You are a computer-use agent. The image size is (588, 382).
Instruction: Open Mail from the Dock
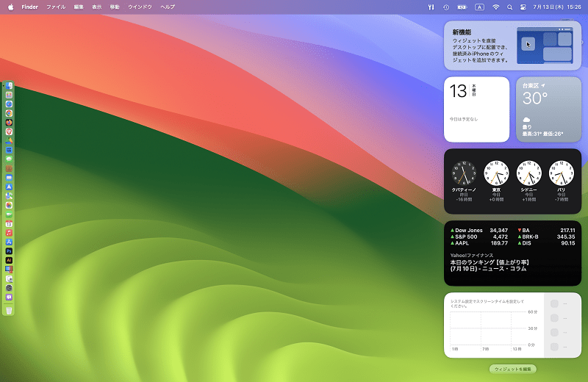9,178
